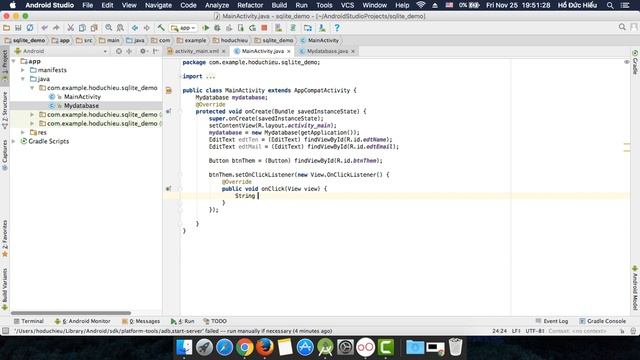Select Mydatabase in project tree

coord(81,106)
